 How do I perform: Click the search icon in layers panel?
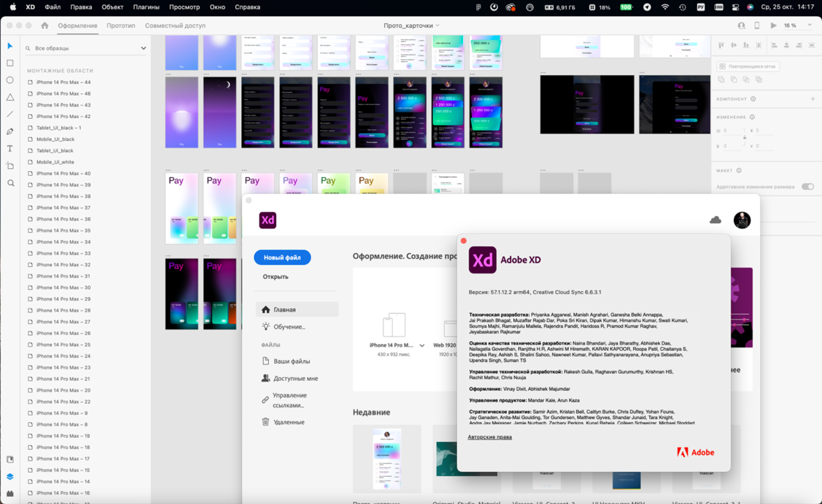tap(28, 48)
